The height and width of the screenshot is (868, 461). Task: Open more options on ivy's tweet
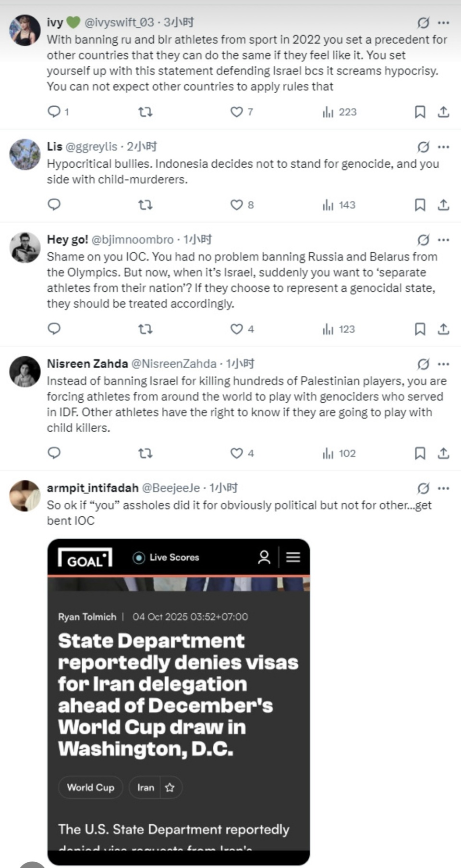tap(444, 23)
